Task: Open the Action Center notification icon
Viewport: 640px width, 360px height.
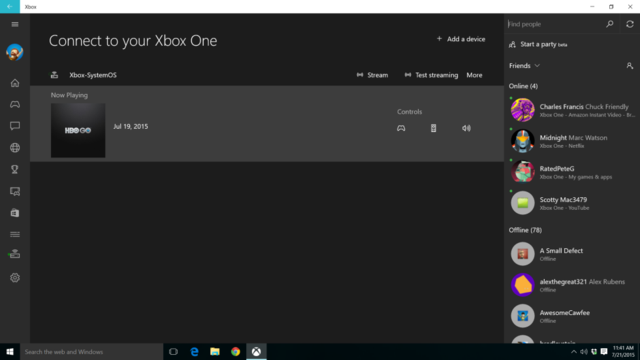Action: [604, 352]
